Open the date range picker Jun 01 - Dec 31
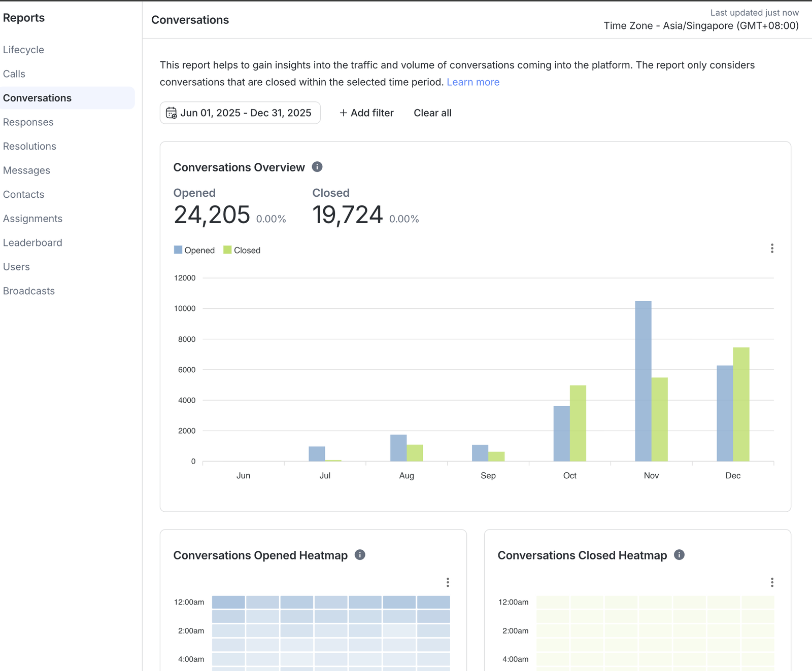This screenshot has height=671, width=812. pos(240,113)
